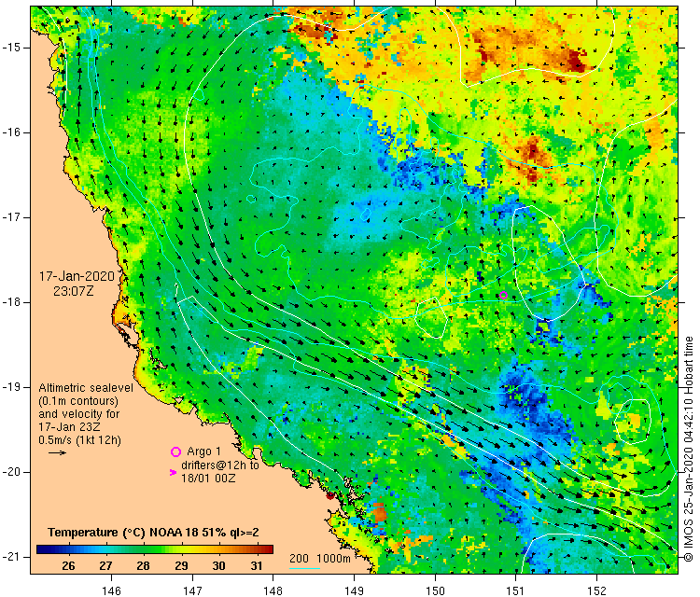Click the magenta Argo float circle on the map
This screenshot has width=700, height=597.
(x=504, y=295)
